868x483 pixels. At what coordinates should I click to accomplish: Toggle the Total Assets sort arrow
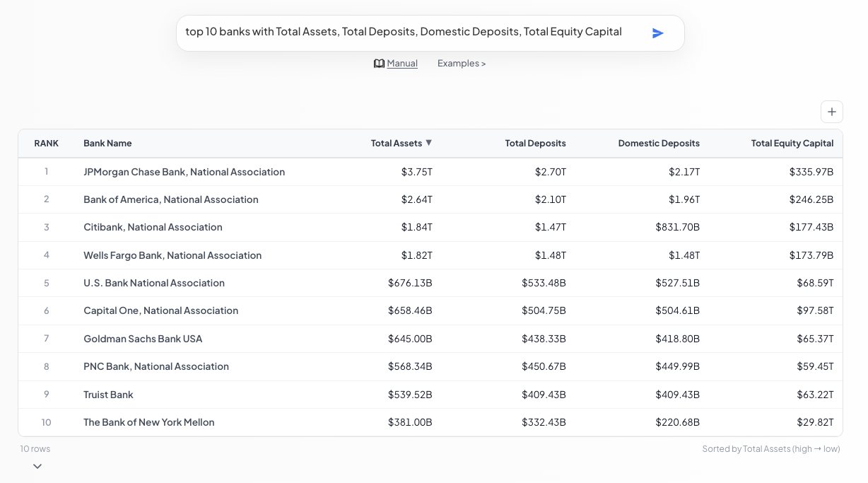pyautogui.click(x=428, y=143)
